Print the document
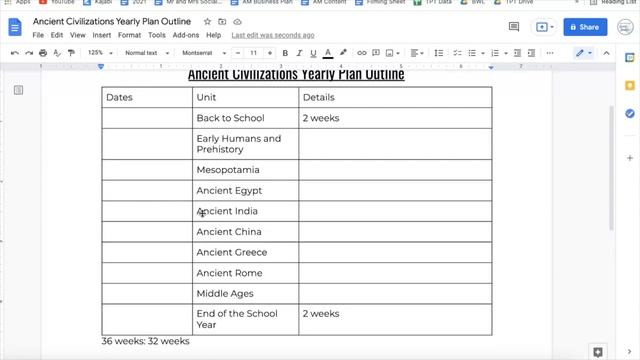640x360 pixels. coord(43,53)
